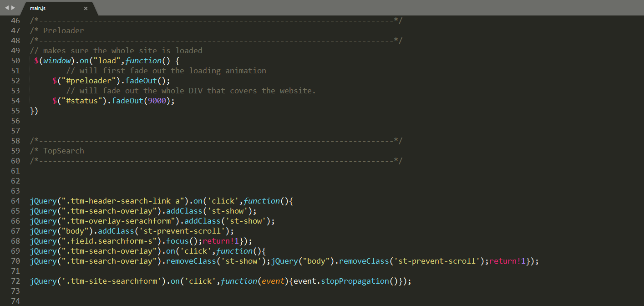Click the "window" keyword on line 50

tap(57, 61)
